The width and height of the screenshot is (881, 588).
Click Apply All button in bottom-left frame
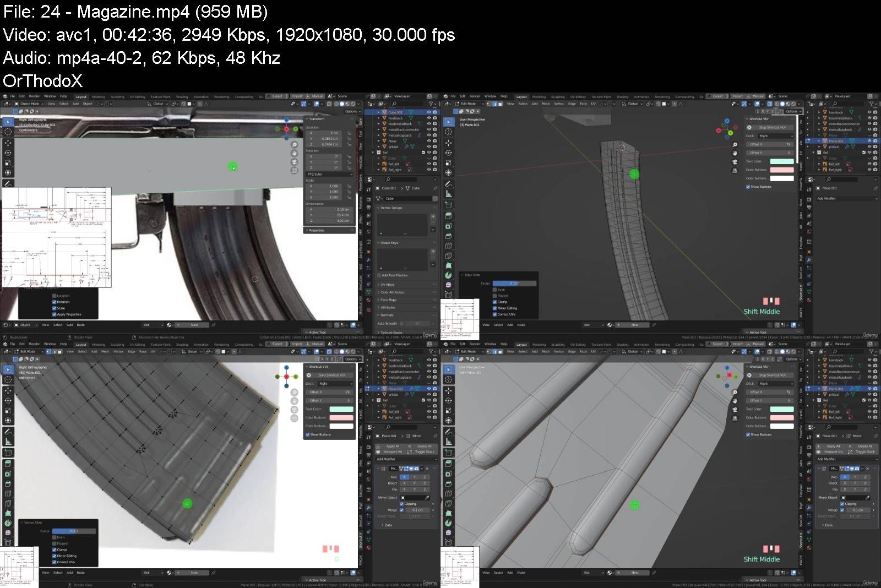pos(393,446)
